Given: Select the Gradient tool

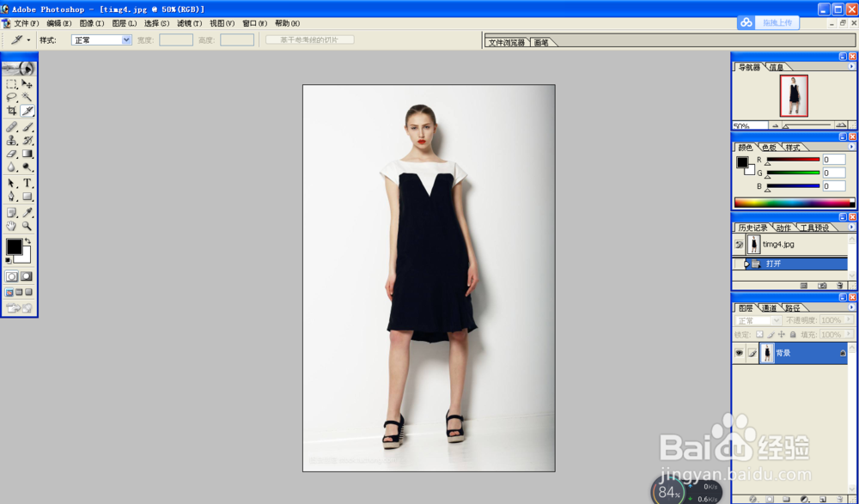Looking at the screenshot, I should point(27,154).
